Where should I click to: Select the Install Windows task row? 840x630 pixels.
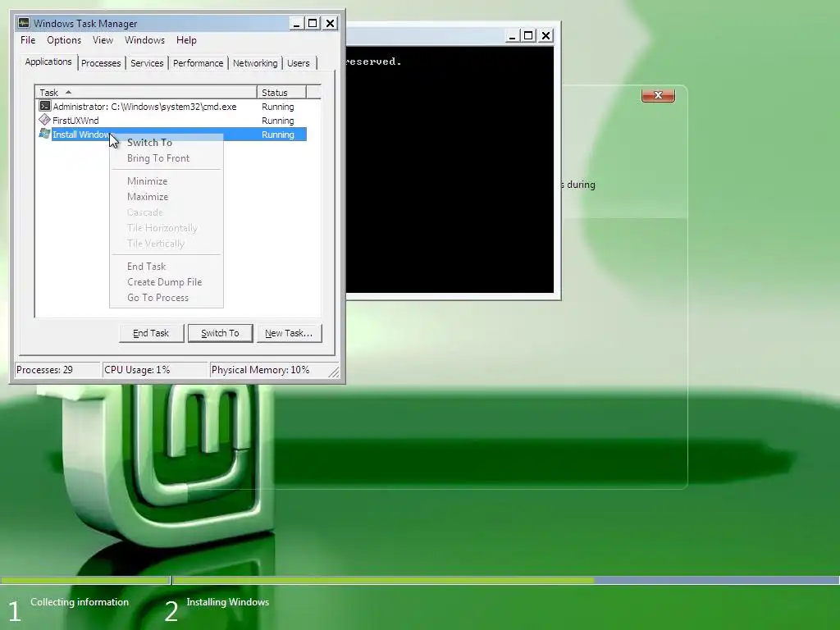[x=172, y=135]
